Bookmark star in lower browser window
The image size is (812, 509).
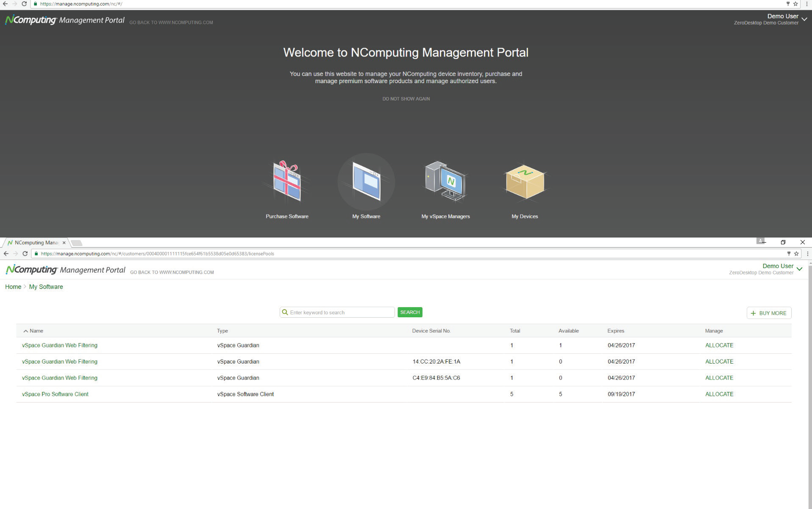pos(796,254)
